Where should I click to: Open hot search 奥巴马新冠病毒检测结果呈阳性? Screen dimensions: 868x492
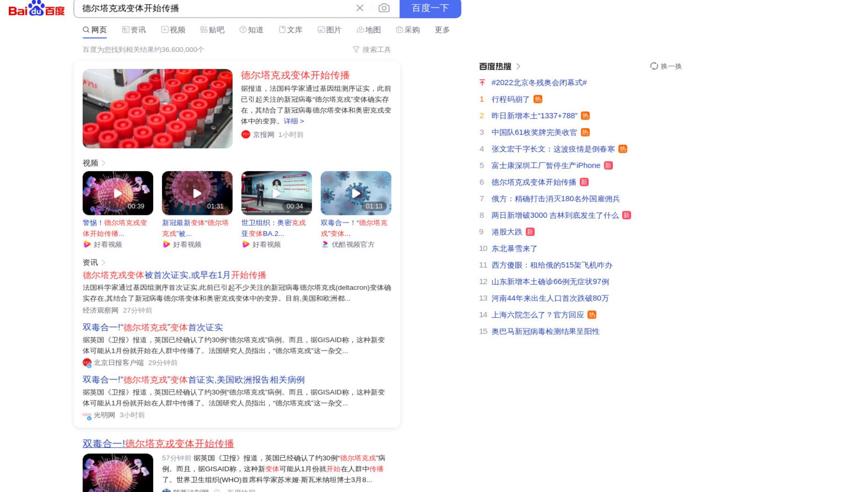[546, 331]
